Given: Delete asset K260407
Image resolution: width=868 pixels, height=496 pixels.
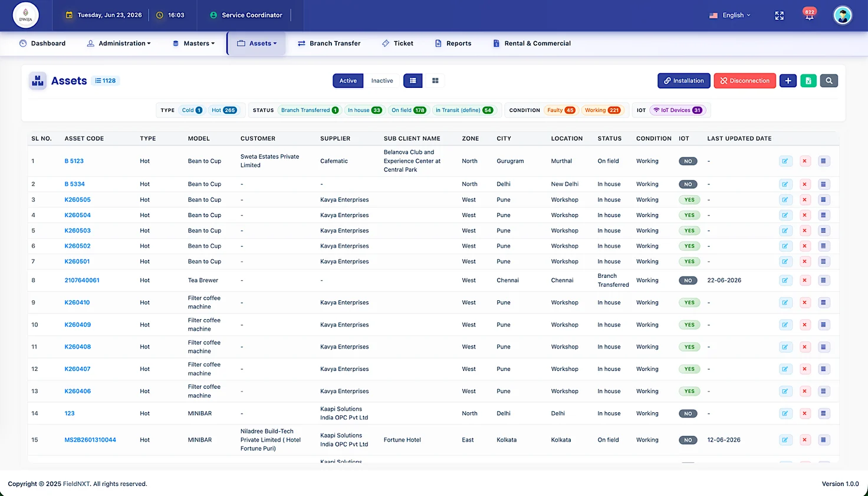Looking at the screenshot, I should [x=805, y=369].
